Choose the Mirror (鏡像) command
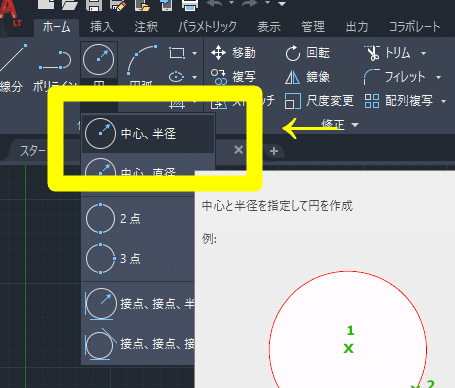455x388 pixels. click(x=308, y=77)
